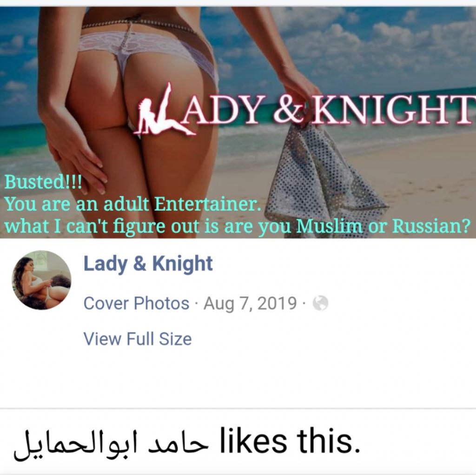Click the white silhouette logo icon

163,110
